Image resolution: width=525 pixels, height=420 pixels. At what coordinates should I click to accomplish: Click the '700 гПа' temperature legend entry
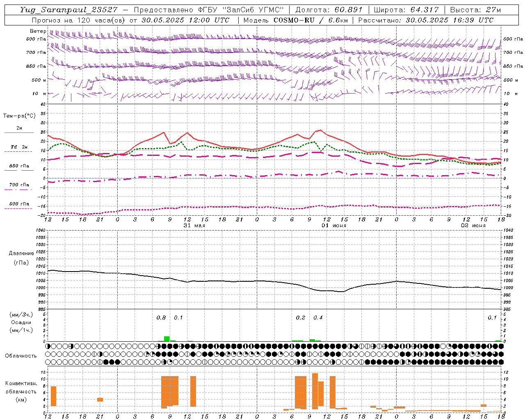(x=19, y=185)
